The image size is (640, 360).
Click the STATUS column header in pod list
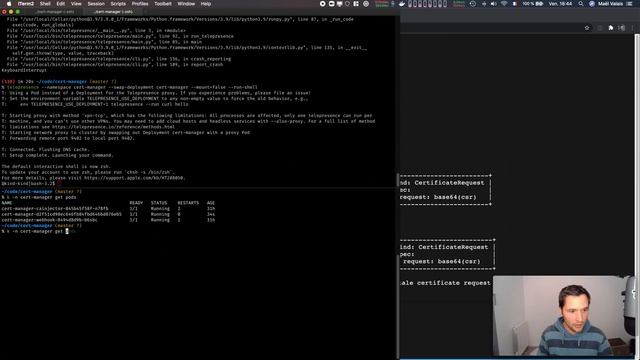159,203
